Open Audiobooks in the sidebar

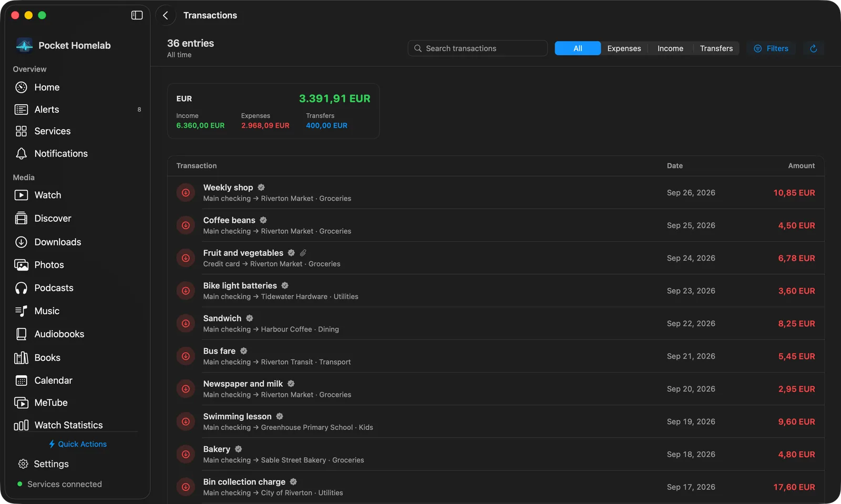pos(78,334)
